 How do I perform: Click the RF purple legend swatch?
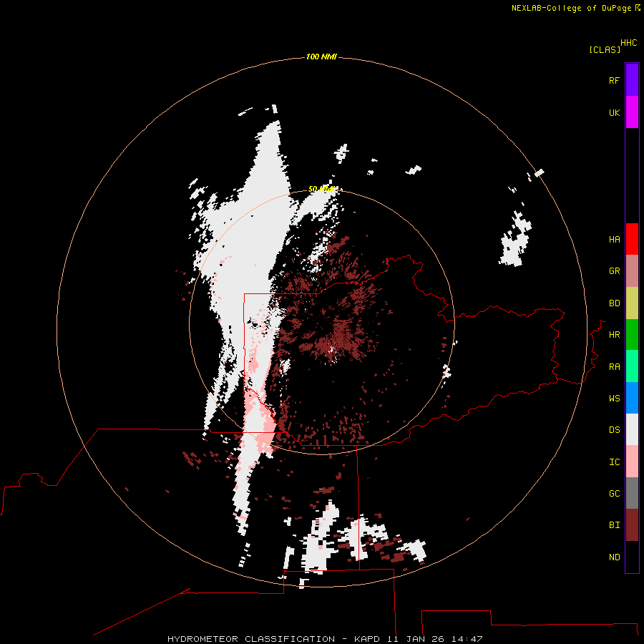(632, 80)
